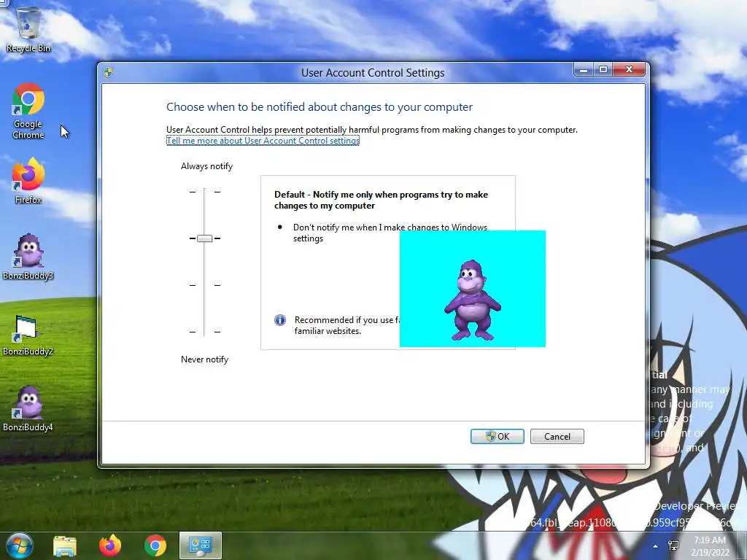This screenshot has height=560, width=747.
Task: Set slider to the top Always notify tick
Action: pyautogui.click(x=204, y=192)
